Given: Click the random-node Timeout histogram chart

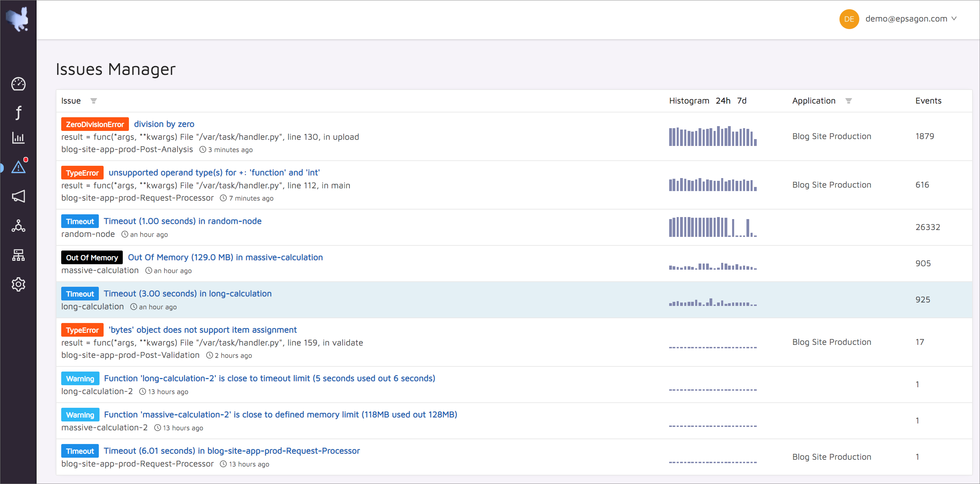Looking at the screenshot, I should [x=713, y=227].
